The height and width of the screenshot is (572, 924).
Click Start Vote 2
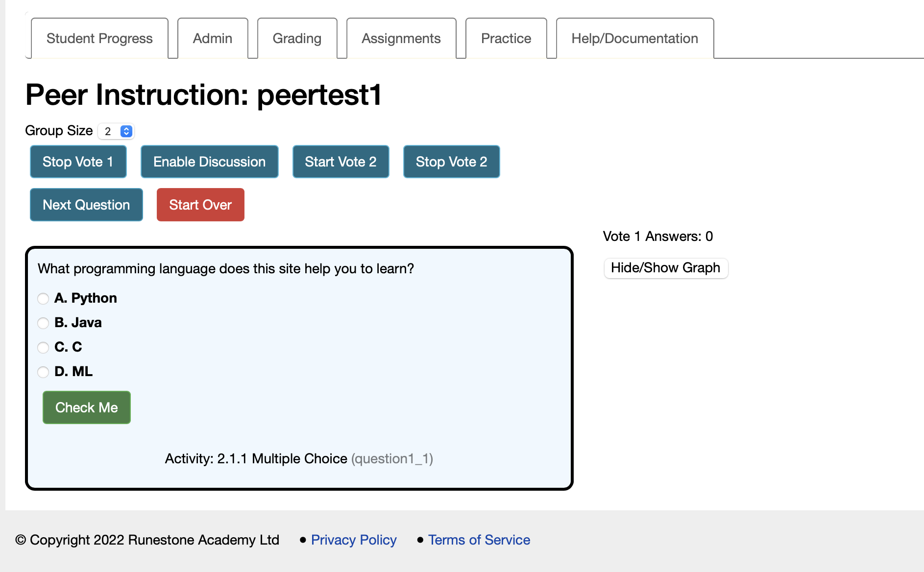pos(340,162)
